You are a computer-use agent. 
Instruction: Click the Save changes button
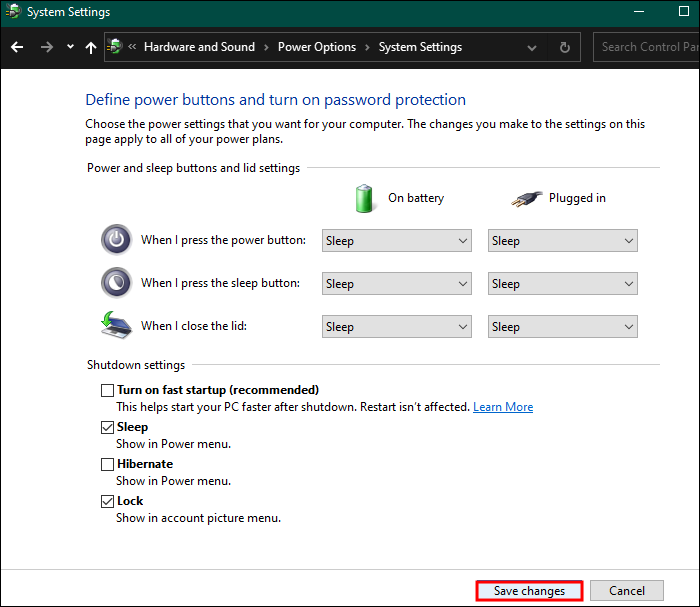tap(529, 591)
